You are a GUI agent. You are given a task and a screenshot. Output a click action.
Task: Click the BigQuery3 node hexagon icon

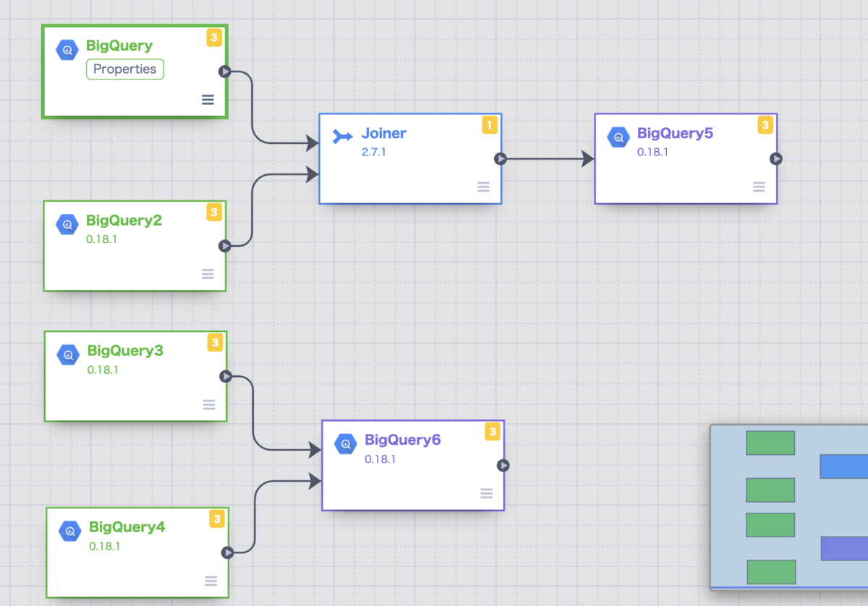(69, 355)
